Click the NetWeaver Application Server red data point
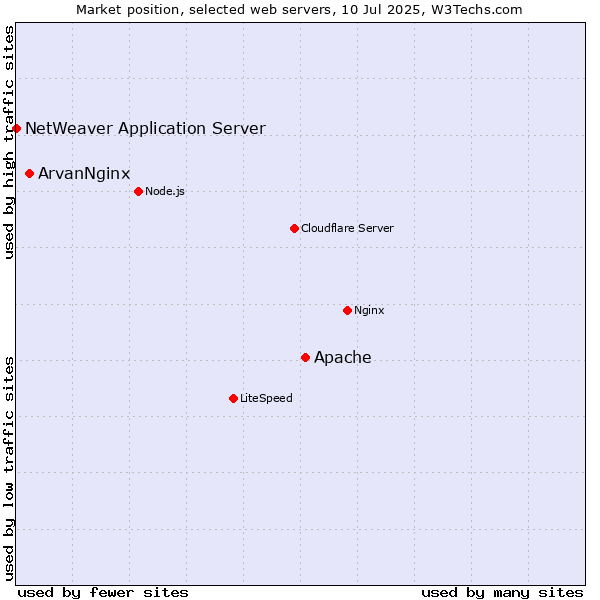 16,129
